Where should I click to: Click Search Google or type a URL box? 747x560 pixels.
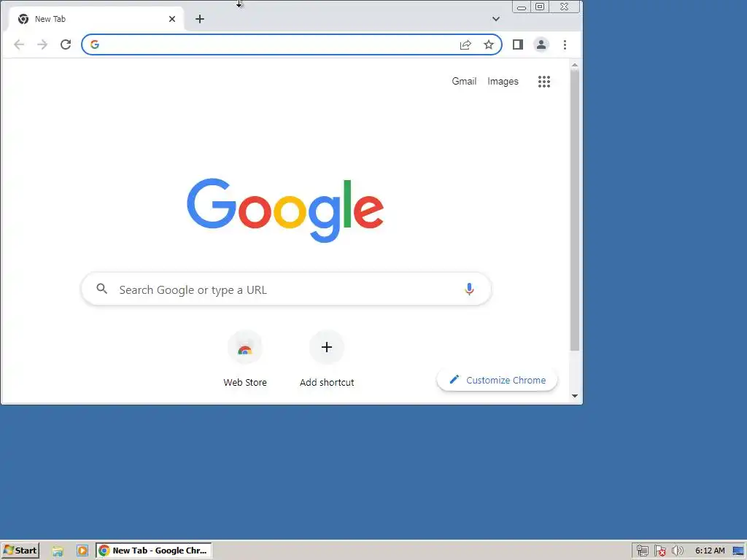[286, 289]
